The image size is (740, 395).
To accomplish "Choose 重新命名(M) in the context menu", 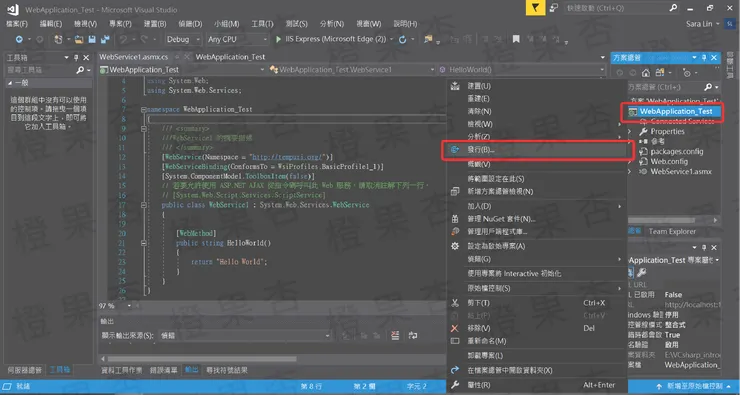I will tap(537, 341).
